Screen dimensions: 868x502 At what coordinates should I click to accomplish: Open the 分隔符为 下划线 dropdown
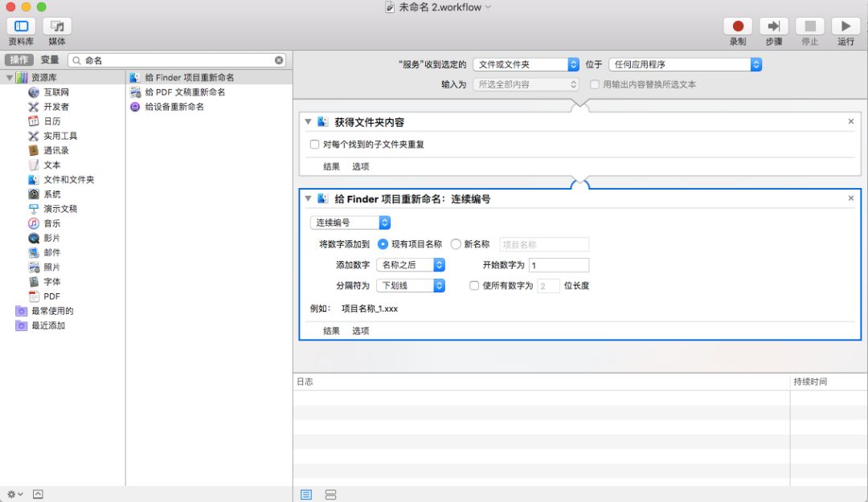click(x=411, y=285)
